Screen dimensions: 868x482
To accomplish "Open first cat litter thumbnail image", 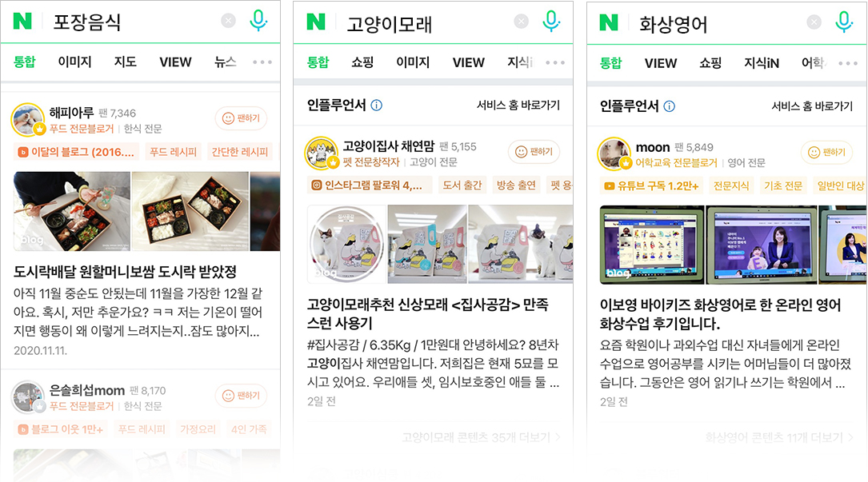I will tap(346, 244).
